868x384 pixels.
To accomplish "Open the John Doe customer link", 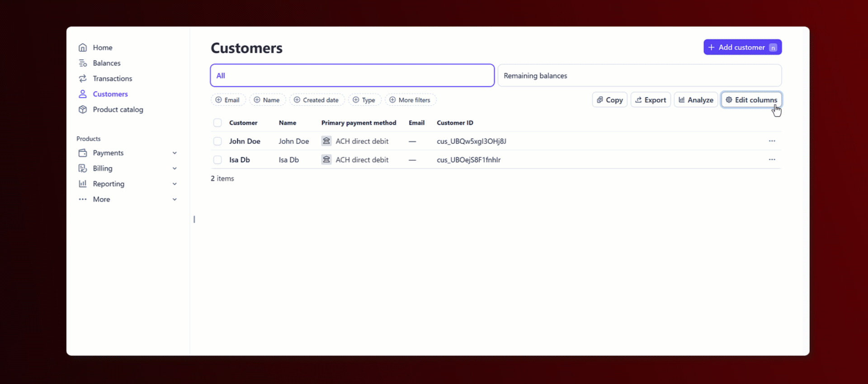I will (245, 141).
